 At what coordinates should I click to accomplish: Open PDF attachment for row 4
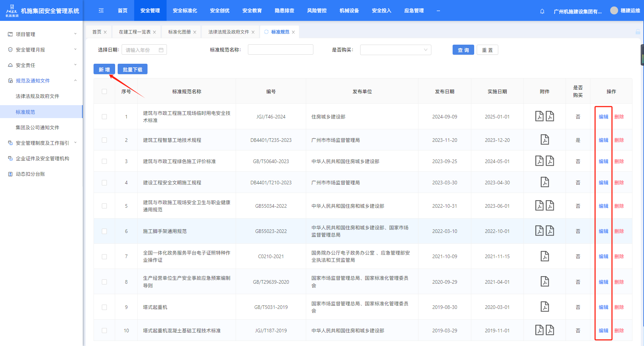[x=545, y=182]
